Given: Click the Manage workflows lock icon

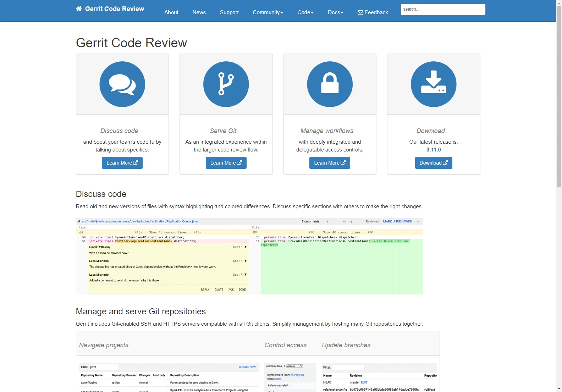Looking at the screenshot, I should coord(330,84).
